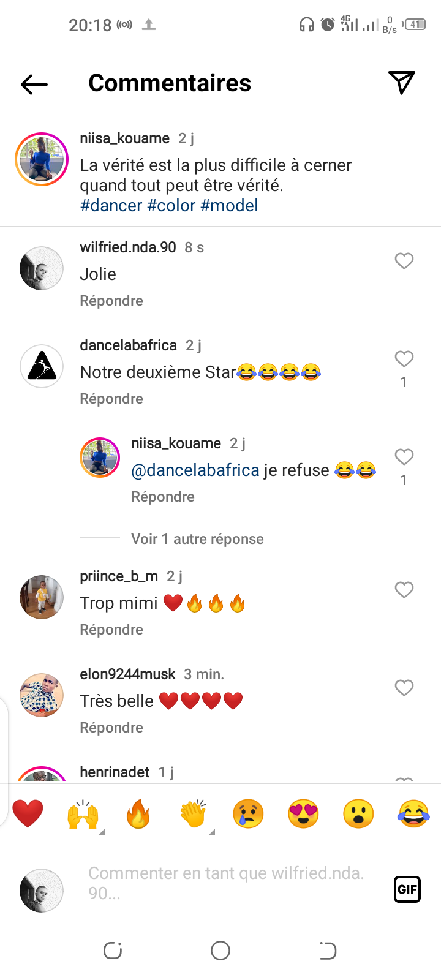441x980 pixels.
Task: Tap Répondre under elon9244musk's comment
Action: pos(111,728)
